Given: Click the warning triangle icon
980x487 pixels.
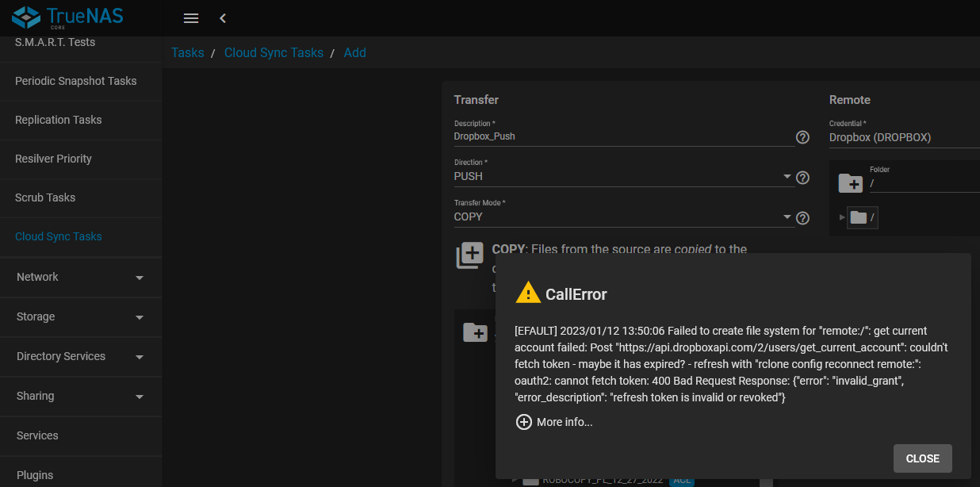Looking at the screenshot, I should point(528,293).
